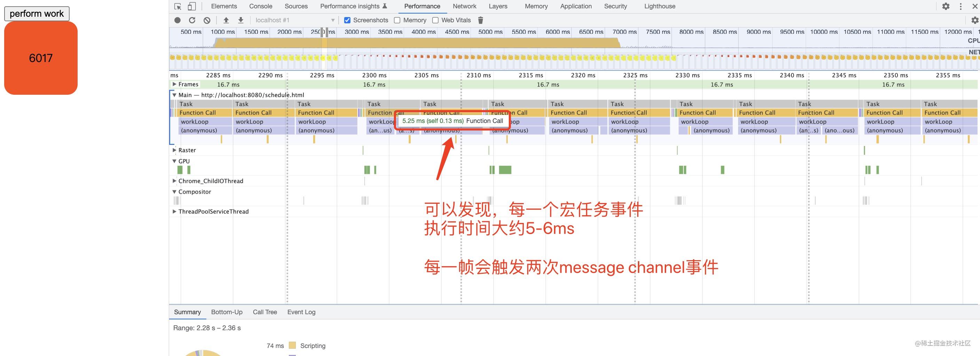This screenshot has height=356, width=980.
Task: Clear the performance recording
Action: click(207, 20)
